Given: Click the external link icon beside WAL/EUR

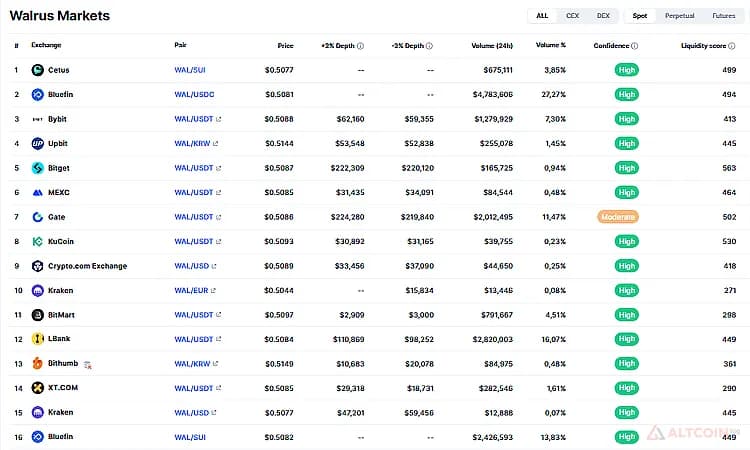Looking at the screenshot, I should coord(213,290).
